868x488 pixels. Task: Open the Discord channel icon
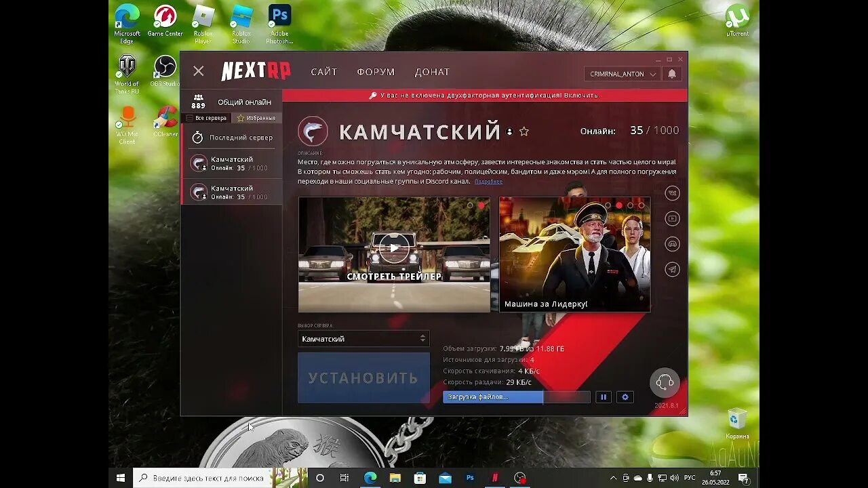tap(672, 244)
